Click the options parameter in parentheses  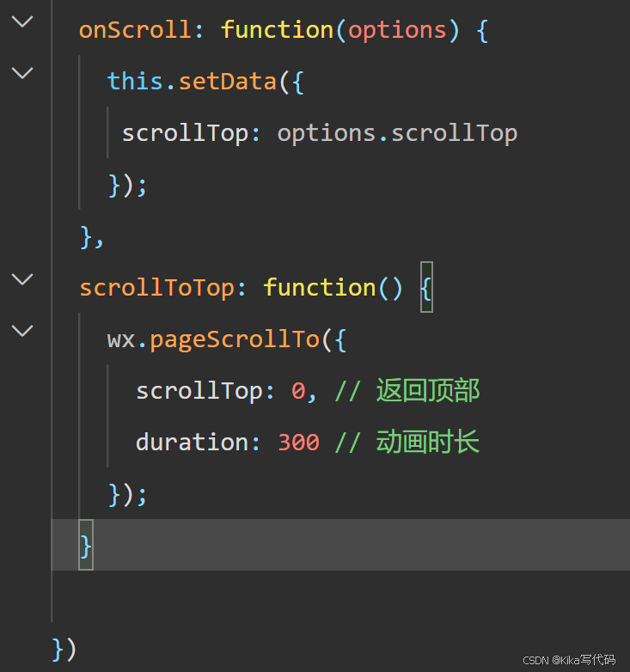pos(397,31)
